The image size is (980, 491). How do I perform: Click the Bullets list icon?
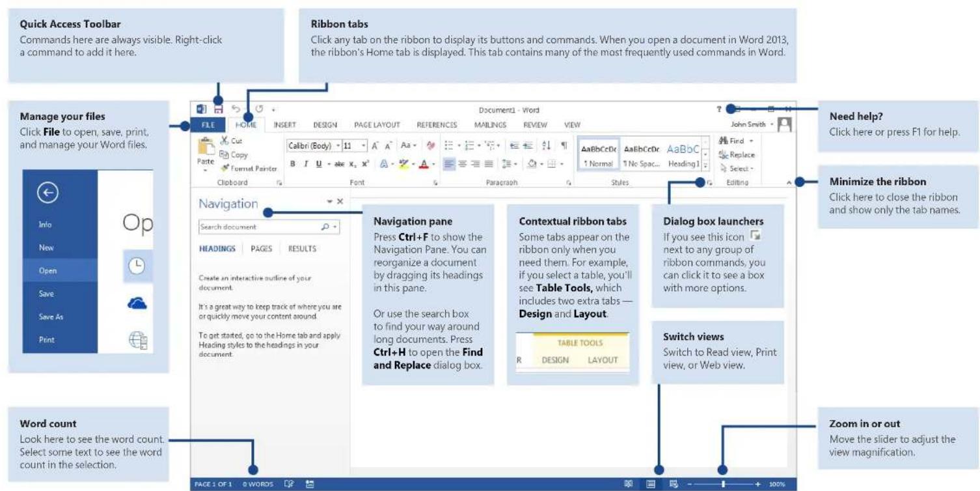click(448, 145)
